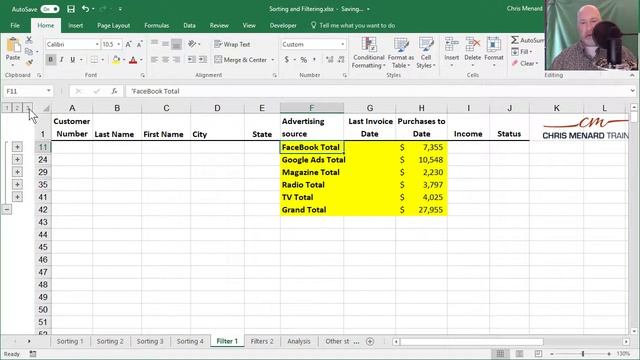Decrease font size with smaller A icon

point(139,44)
